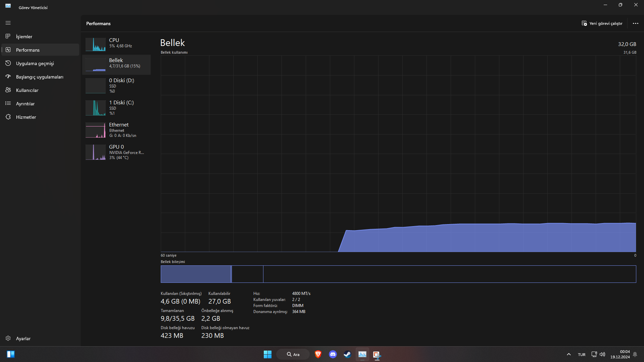Click the Uygulama geçmişi history icon
The width and height of the screenshot is (644, 362).
click(8, 63)
